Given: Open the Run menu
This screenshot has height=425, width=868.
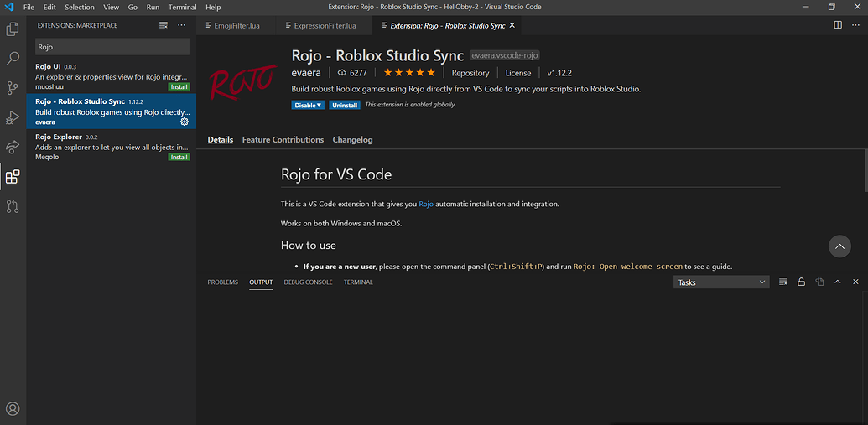Looking at the screenshot, I should pos(153,8).
